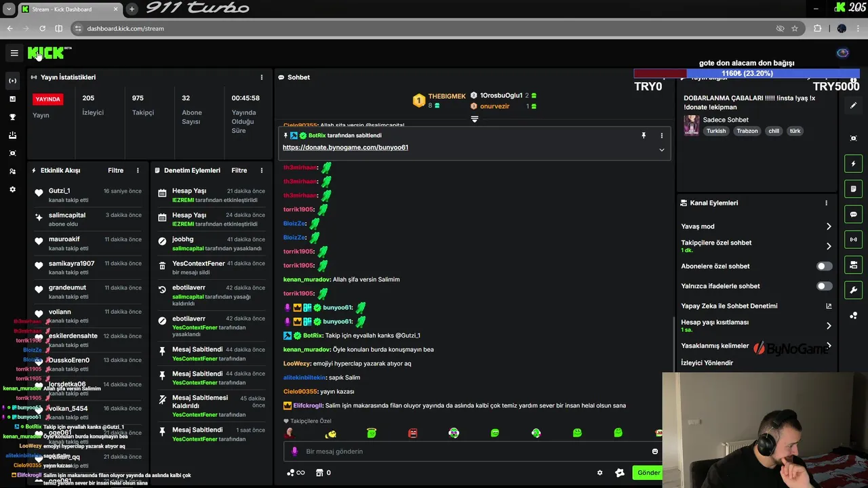
Task: Toggle the broadcast stats widget icon
Action: (x=853, y=239)
